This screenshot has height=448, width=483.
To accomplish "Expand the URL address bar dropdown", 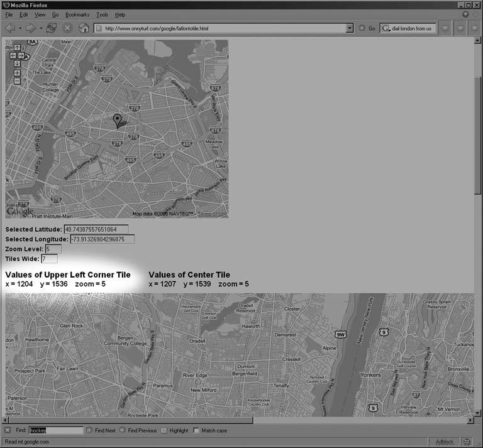I will click(349, 28).
